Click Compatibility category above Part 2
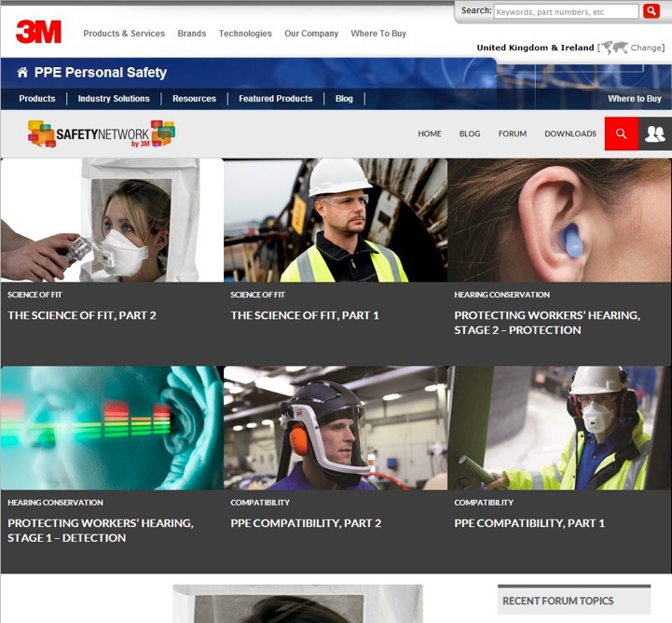 (260, 503)
